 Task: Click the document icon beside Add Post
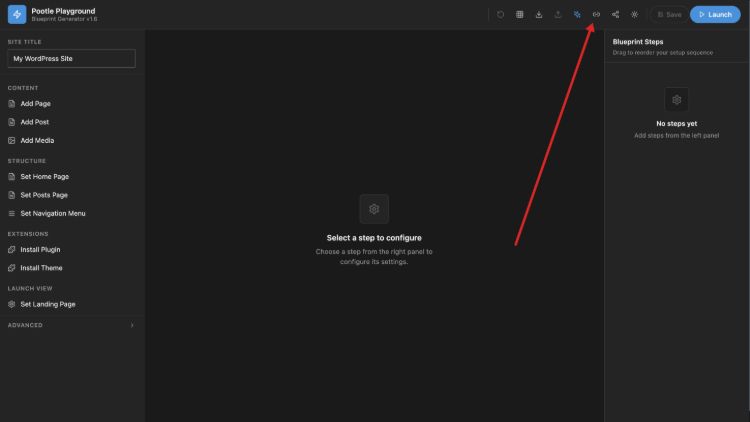pyautogui.click(x=11, y=122)
